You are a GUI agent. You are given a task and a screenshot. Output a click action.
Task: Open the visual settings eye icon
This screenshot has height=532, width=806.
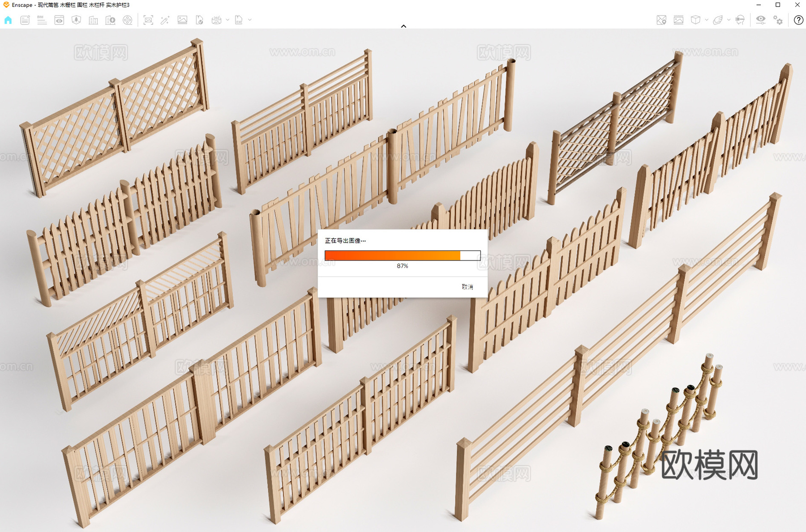pyautogui.click(x=761, y=20)
